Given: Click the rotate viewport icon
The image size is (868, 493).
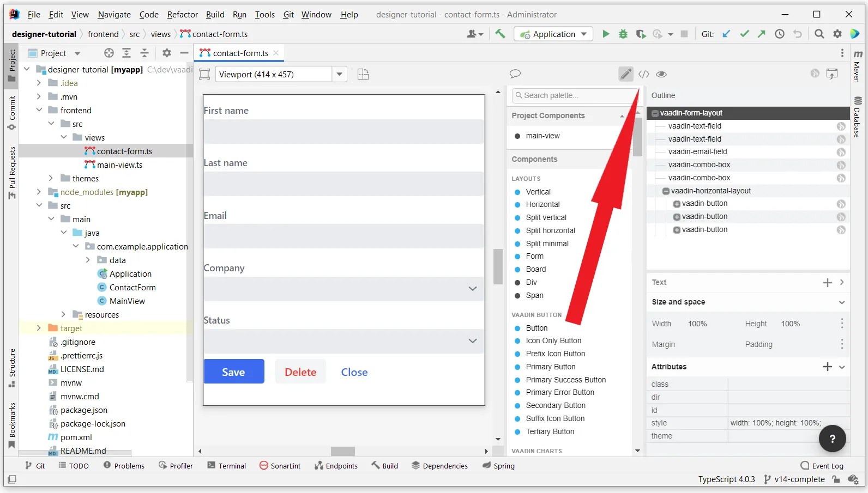Looking at the screenshot, I should (x=363, y=74).
